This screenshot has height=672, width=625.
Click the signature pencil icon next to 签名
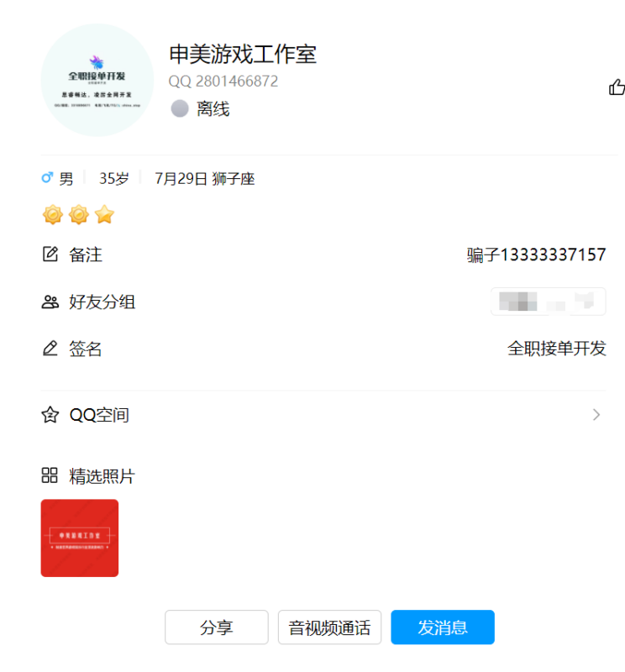(x=50, y=349)
